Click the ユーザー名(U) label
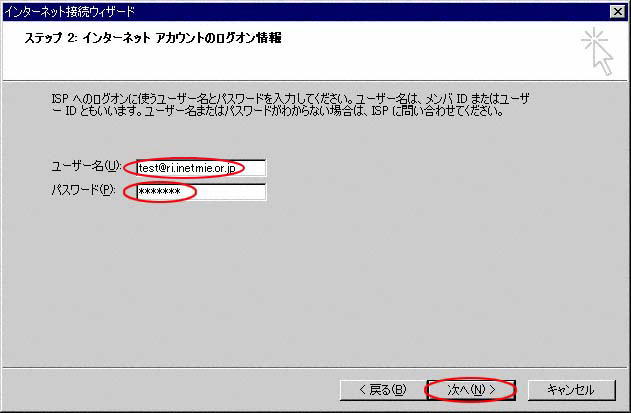The image size is (631, 413). (86, 167)
